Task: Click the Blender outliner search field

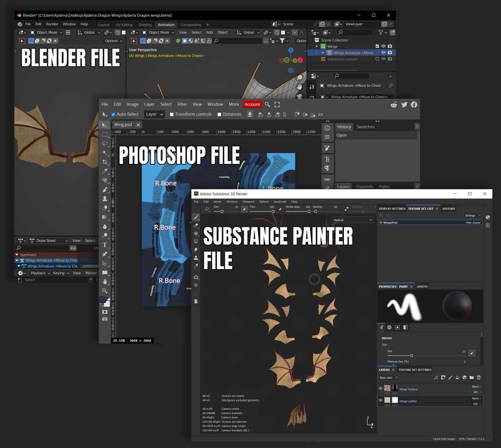Action: coord(355,32)
